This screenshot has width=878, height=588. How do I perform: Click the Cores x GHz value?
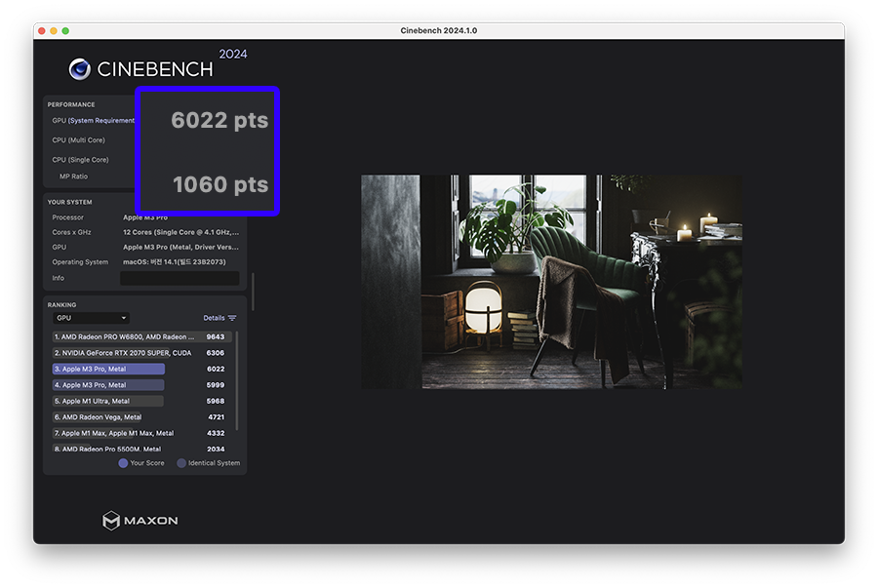tap(180, 232)
